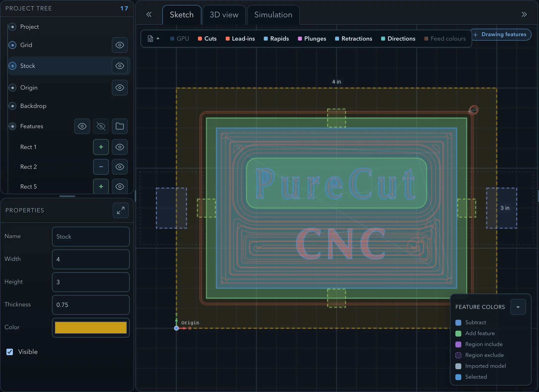The image size is (539, 392).
Task: Collapse the Features tree node
Action: [12, 126]
